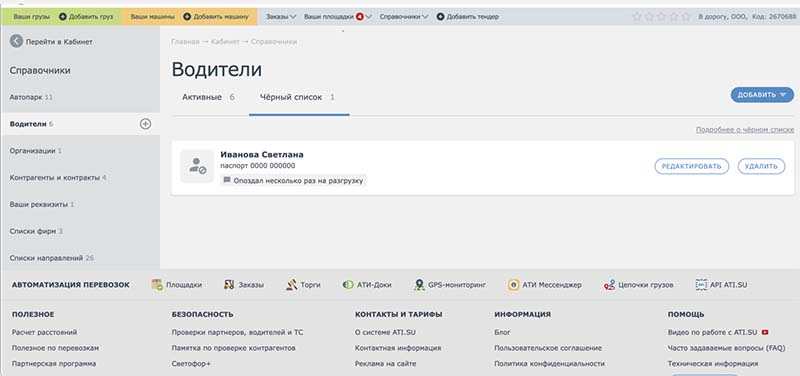Click the comment icon before Опоздал несколько раз
Viewport: 800px width, 376px height.
pos(227,181)
